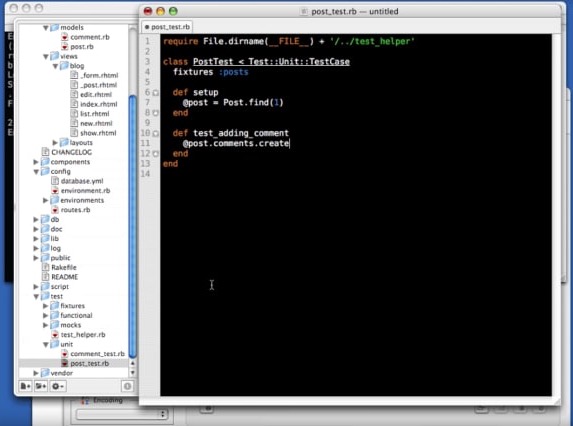Expand the lib folder
573x426 pixels.
pos(36,239)
